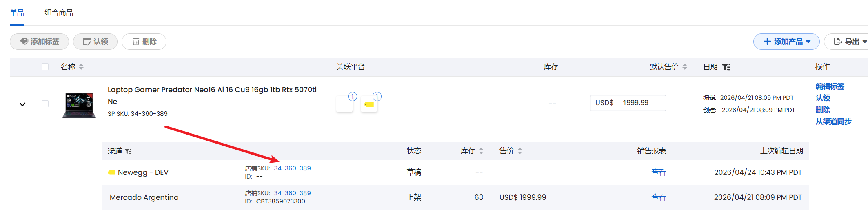Click the 添加标签 tag button
868x223 pixels.
coord(40,42)
